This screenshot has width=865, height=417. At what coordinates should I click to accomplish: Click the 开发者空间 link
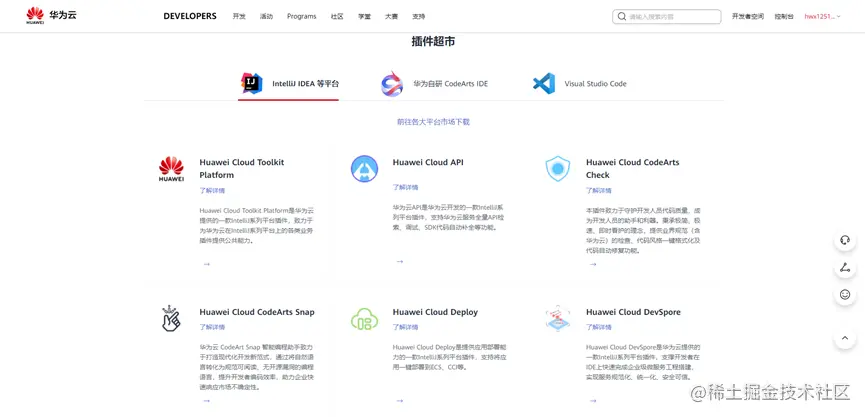747,17
